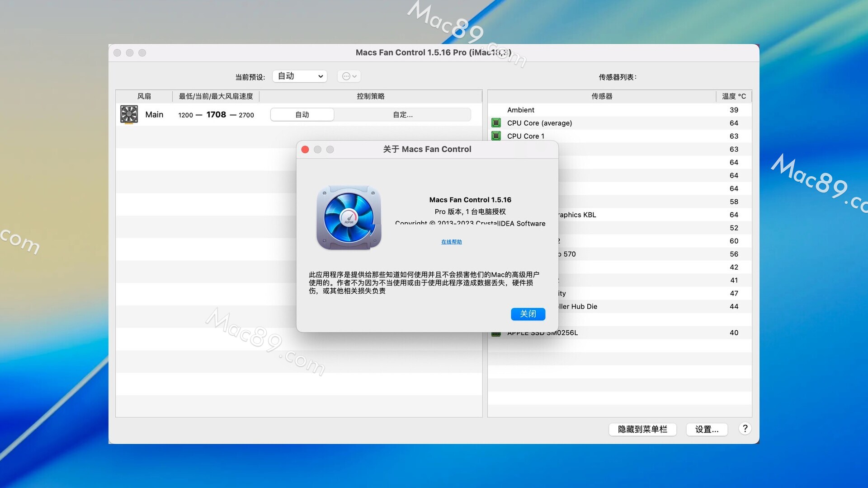
Task: Close About dialog with the red button
Action: tap(305, 150)
